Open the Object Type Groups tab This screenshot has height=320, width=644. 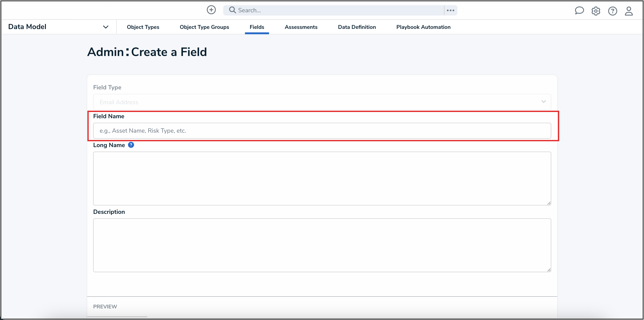(x=204, y=27)
